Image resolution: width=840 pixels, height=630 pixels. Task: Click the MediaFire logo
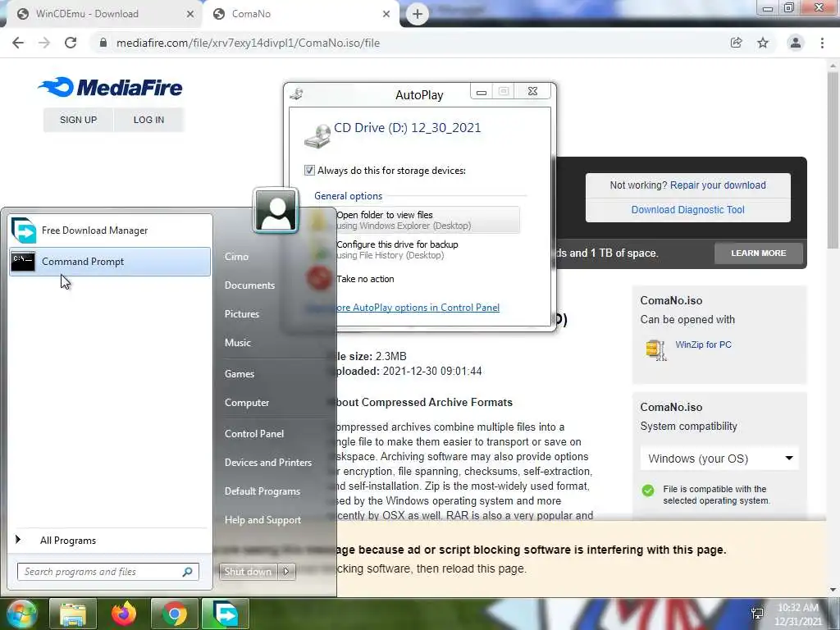[x=111, y=87]
